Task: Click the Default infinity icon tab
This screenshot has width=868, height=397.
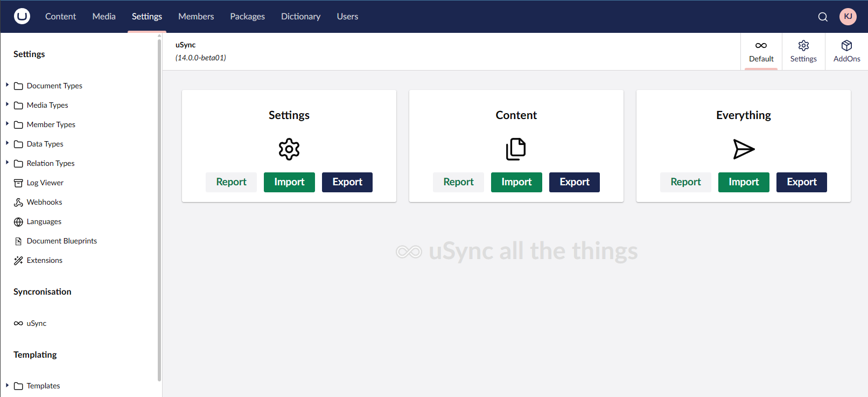Action: click(x=761, y=45)
